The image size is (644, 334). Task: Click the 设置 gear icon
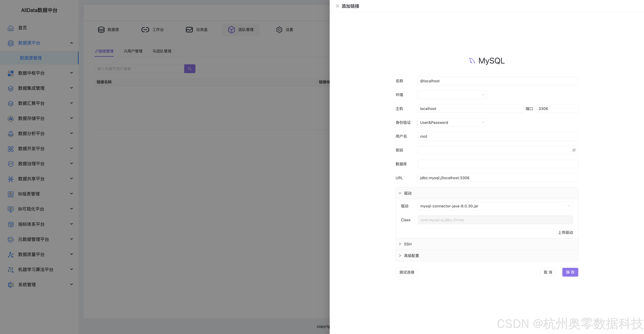279,30
